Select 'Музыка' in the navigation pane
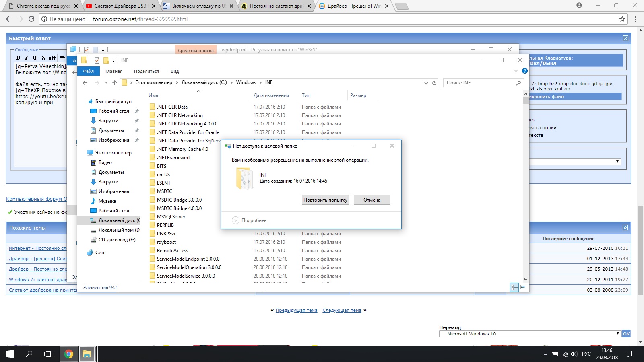This screenshot has width=644, height=362. [x=107, y=201]
